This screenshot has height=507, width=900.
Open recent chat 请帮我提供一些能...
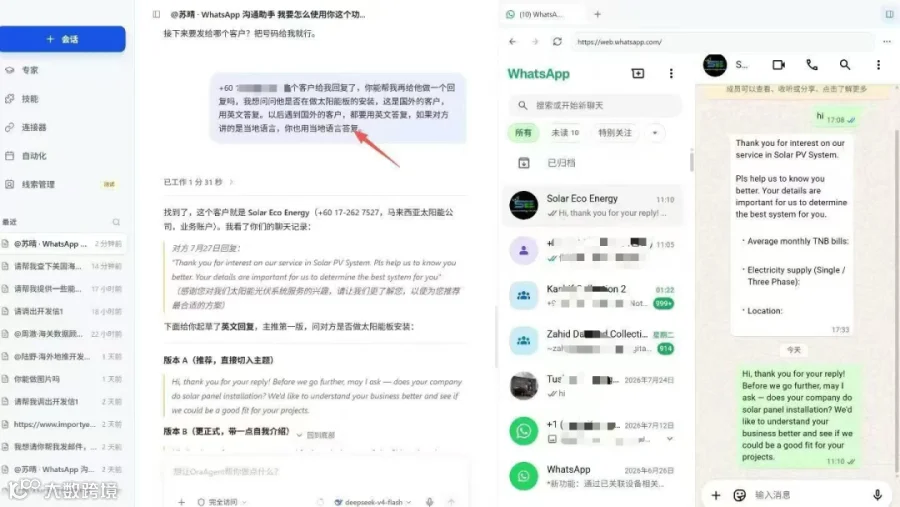62,289
